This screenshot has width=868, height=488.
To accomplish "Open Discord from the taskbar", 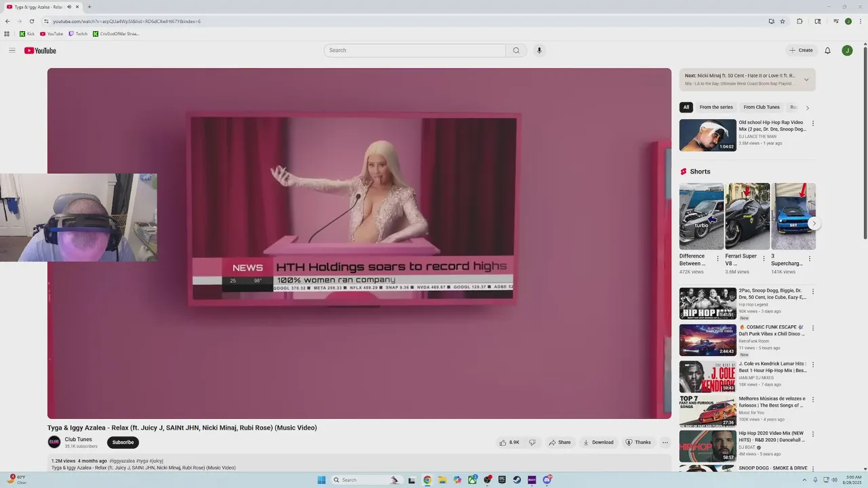I will pyautogui.click(x=547, y=480).
